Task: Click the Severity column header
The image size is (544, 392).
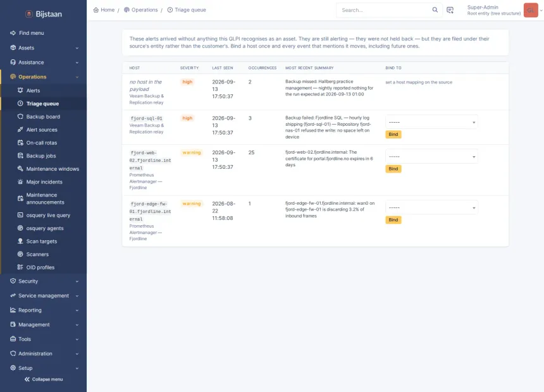Action: click(x=189, y=68)
